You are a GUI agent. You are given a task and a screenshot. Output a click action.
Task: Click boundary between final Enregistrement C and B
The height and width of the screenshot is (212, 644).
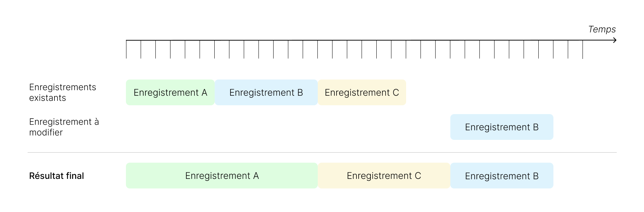coord(450,176)
